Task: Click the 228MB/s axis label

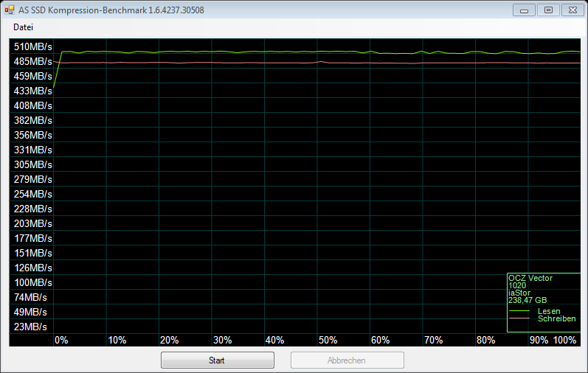Action: (x=33, y=209)
